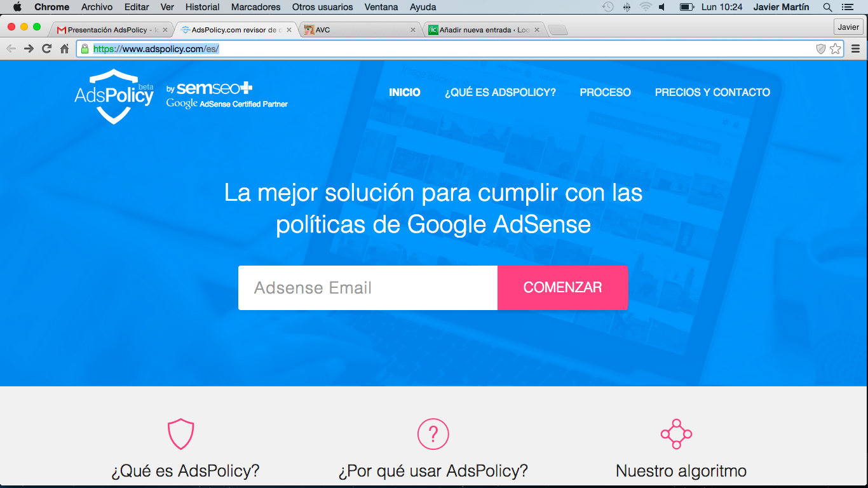868x488 pixels.
Task: Close the AVC tab
Action: coord(413,30)
